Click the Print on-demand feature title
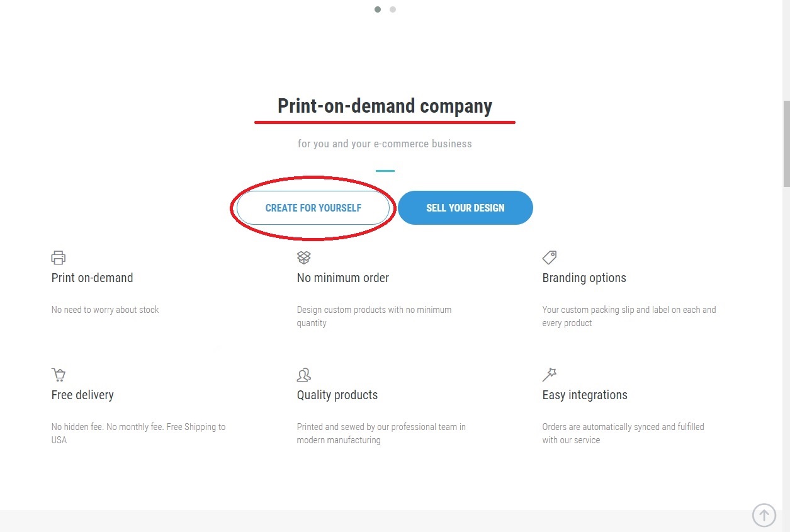790x532 pixels. [92, 278]
